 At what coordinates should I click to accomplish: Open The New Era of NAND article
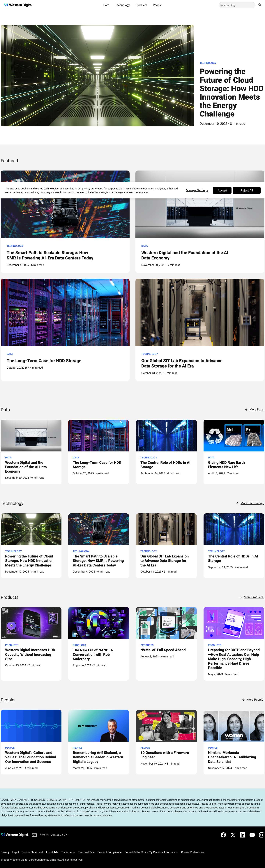click(93, 654)
